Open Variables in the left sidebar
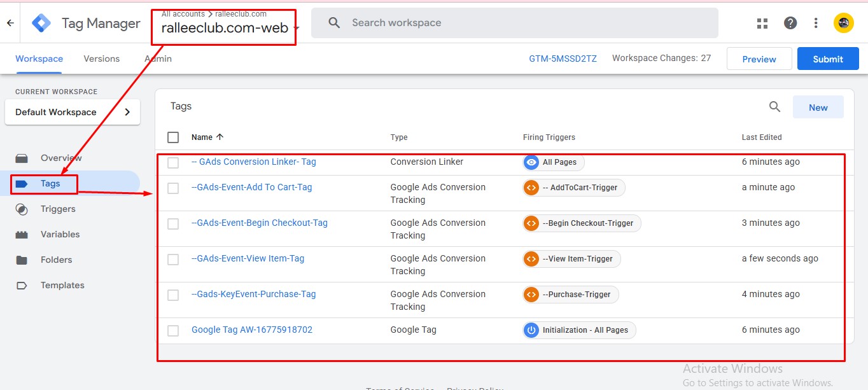The image size is (868, 390). tap(60, 234)
